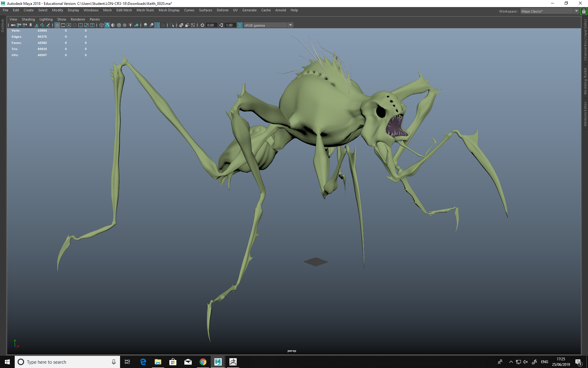Open the File menu
The image size is (588, 368).
6,10
